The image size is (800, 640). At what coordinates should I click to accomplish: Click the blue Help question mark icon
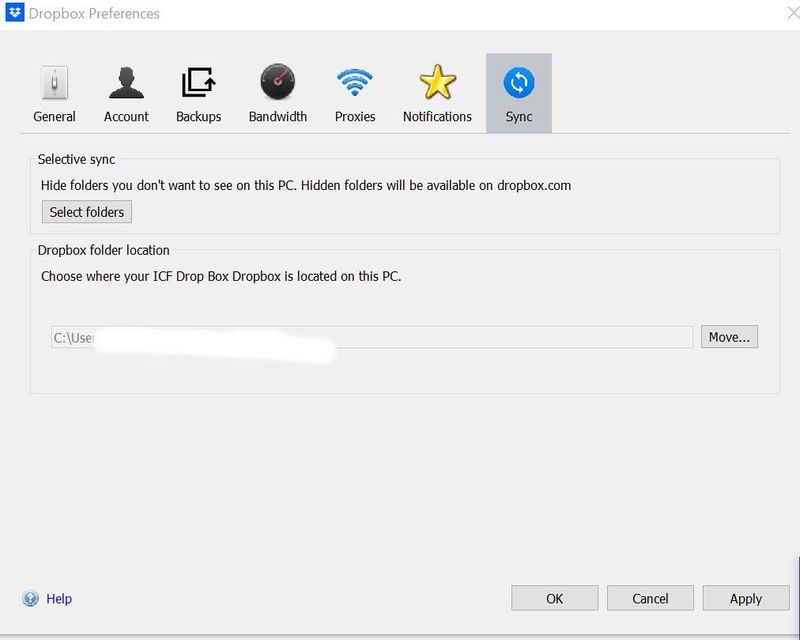pos(30,599)
